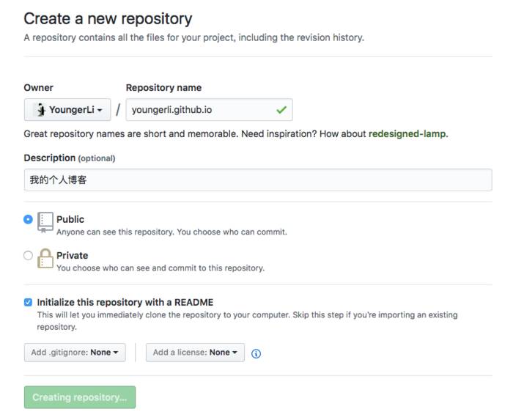Click the Private repository lock icon
Viewport: 513px width, 420px height.
click(45, 259)
